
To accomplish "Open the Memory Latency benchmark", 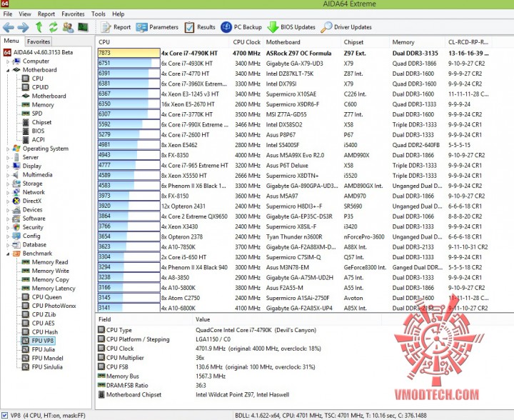I will click(x=54, y=289).
